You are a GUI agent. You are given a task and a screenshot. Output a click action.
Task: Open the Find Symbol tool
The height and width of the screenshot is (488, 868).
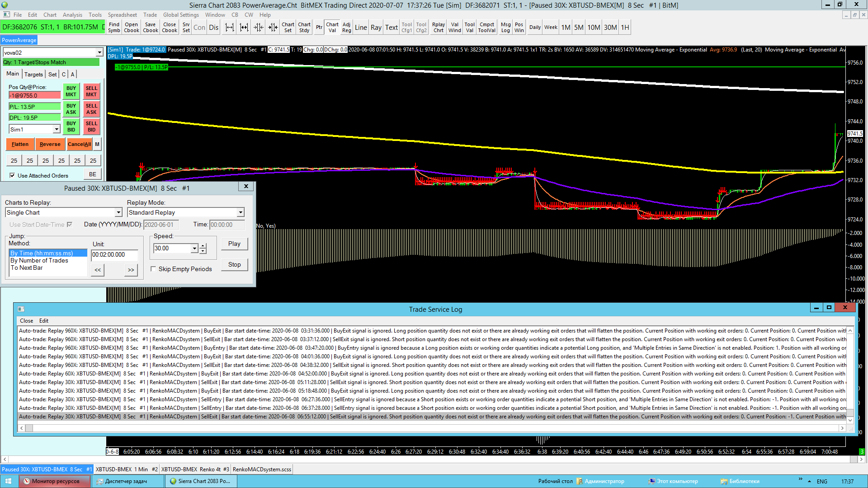tap(114, 28)
